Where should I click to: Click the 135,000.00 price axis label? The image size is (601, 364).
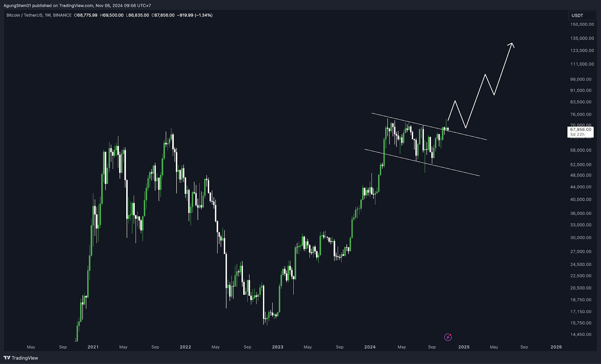[582, 38]
